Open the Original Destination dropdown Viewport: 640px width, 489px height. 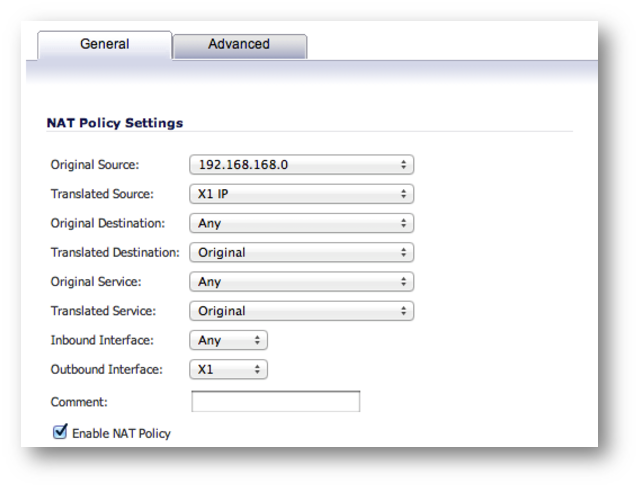pos(302,223)
